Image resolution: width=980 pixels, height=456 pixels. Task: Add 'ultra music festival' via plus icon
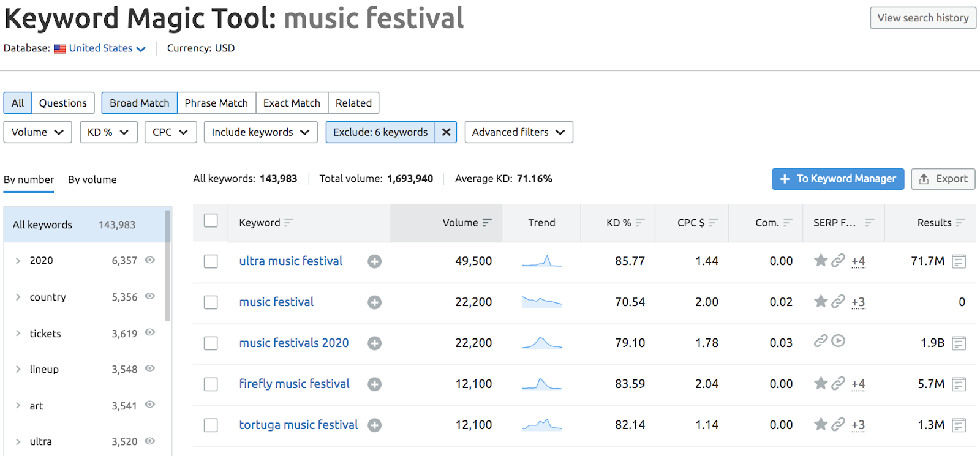coord(374,261)
